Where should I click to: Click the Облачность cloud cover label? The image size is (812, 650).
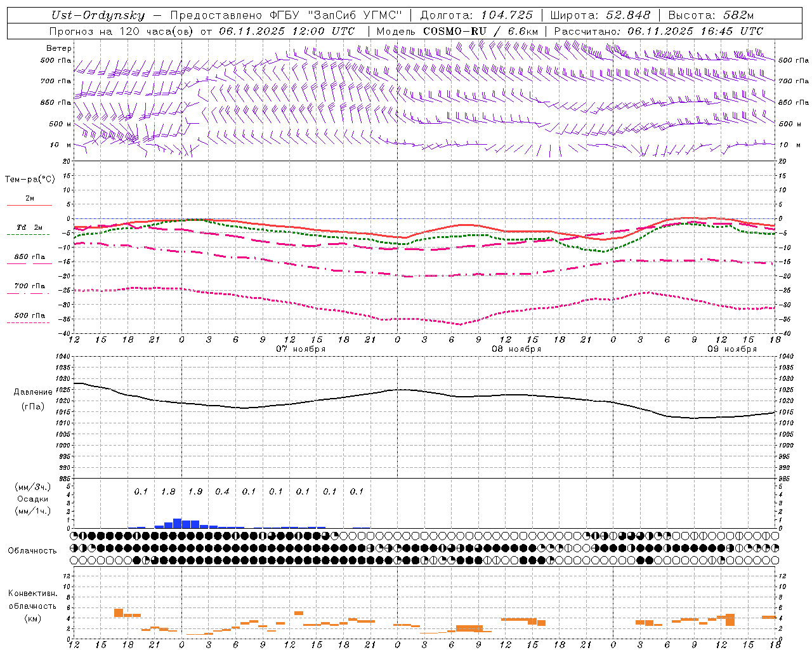(x=32, y=550)
